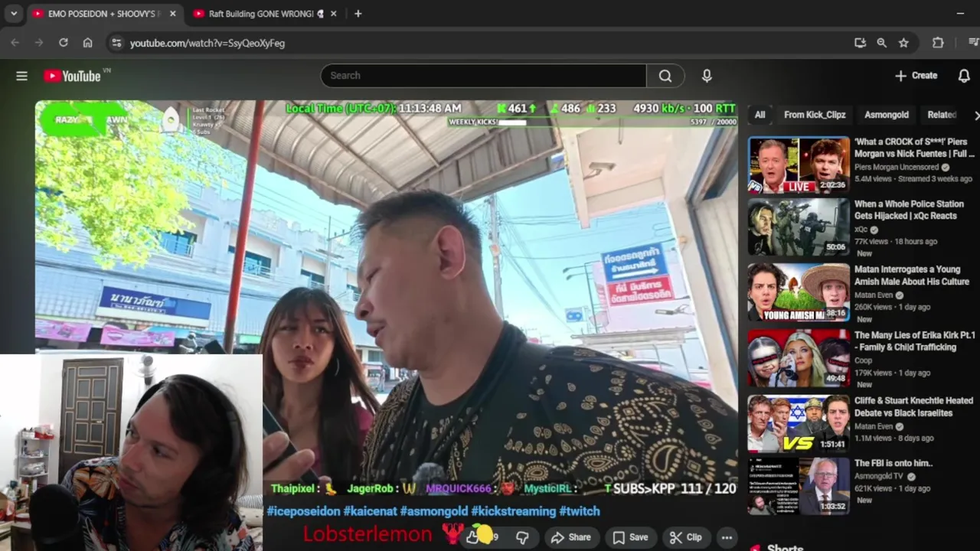
Task: Open 'The FBI is onto him..' title
Action: 893,463
